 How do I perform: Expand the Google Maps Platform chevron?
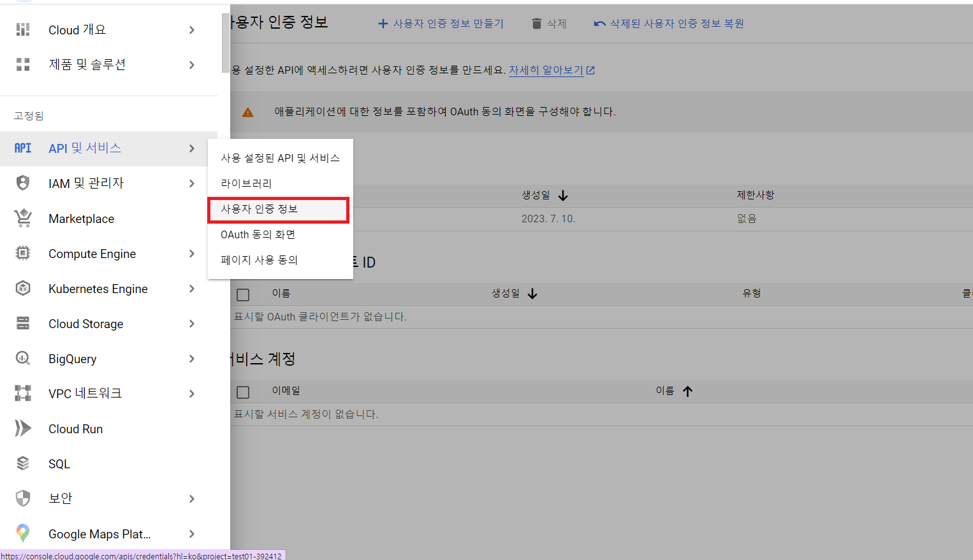192,534
